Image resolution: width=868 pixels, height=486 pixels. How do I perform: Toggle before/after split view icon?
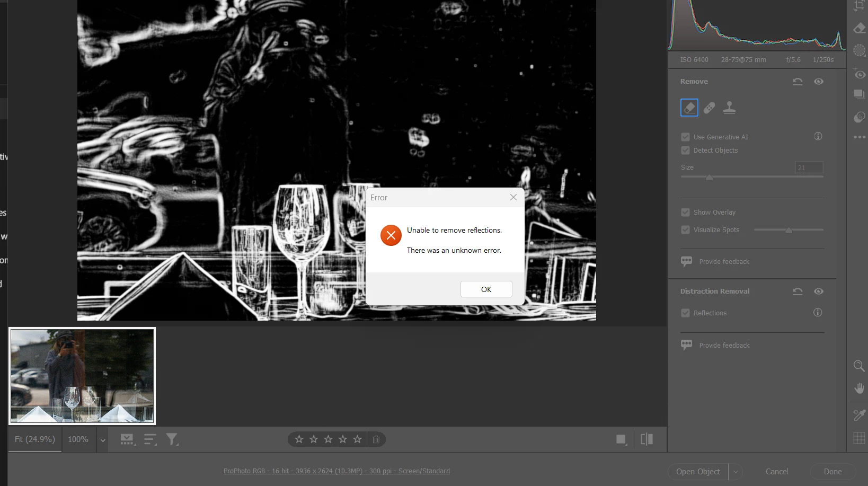[646, 439]
